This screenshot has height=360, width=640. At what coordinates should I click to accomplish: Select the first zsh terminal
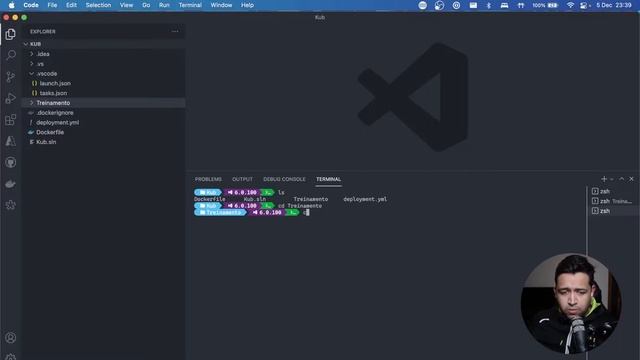point(613,191)
